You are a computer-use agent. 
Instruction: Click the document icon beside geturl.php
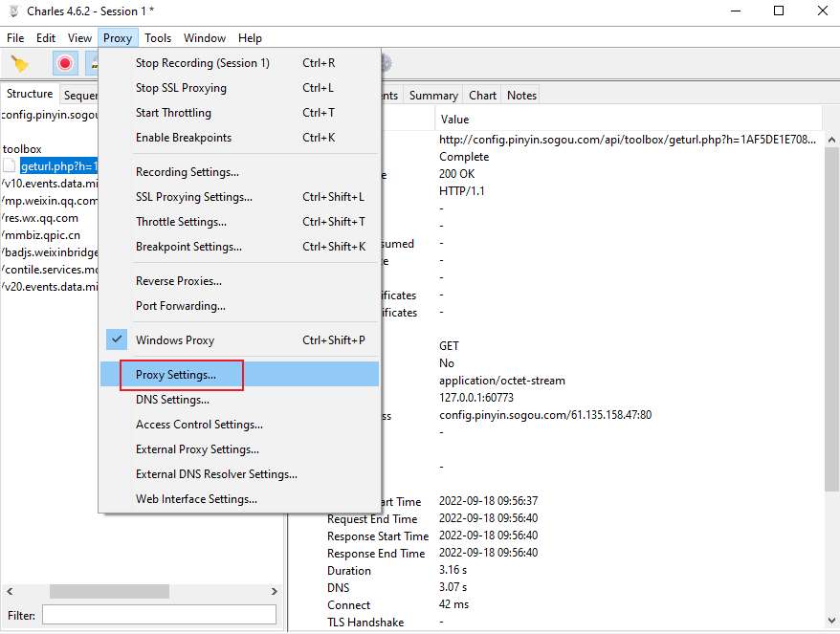[10, 166]
